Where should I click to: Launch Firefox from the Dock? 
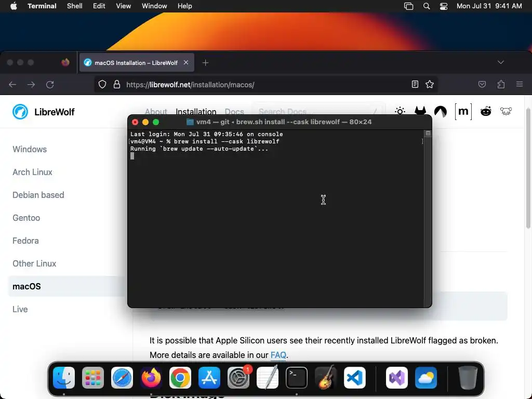coord(151,378)
